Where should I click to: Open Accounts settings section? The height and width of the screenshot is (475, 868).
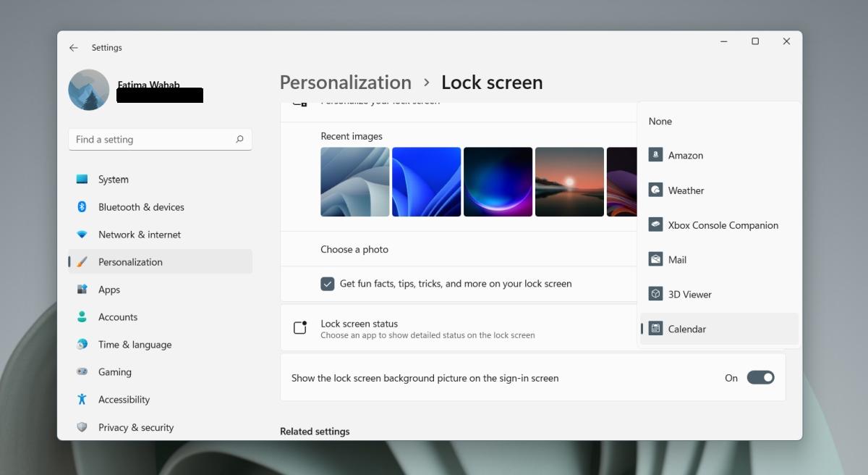point(160,317)
